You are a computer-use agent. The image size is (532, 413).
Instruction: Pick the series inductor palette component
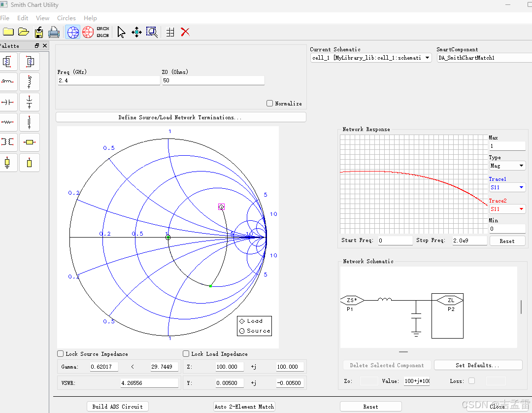click(x=7, y=81)
